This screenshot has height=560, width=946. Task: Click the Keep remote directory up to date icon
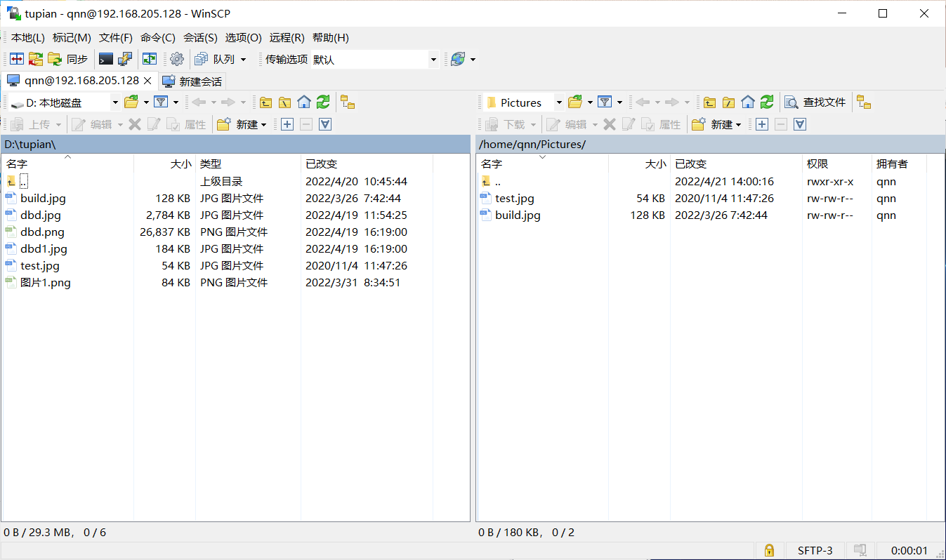click(150, 60)
